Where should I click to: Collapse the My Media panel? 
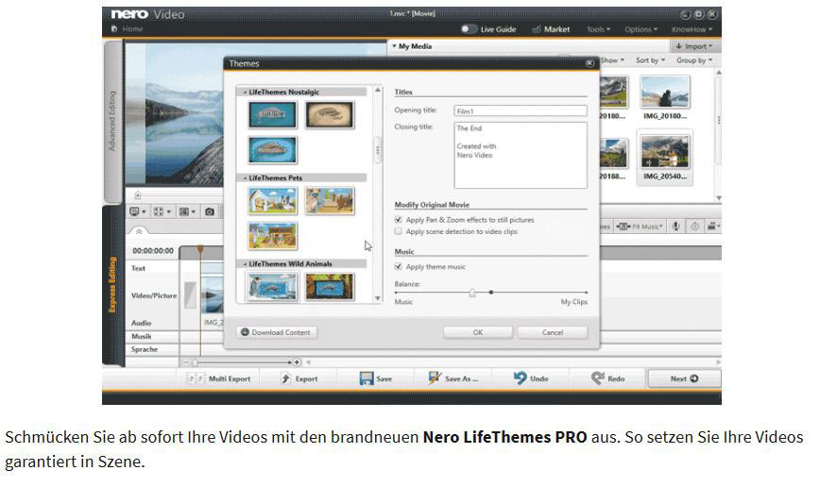point(394,46)
